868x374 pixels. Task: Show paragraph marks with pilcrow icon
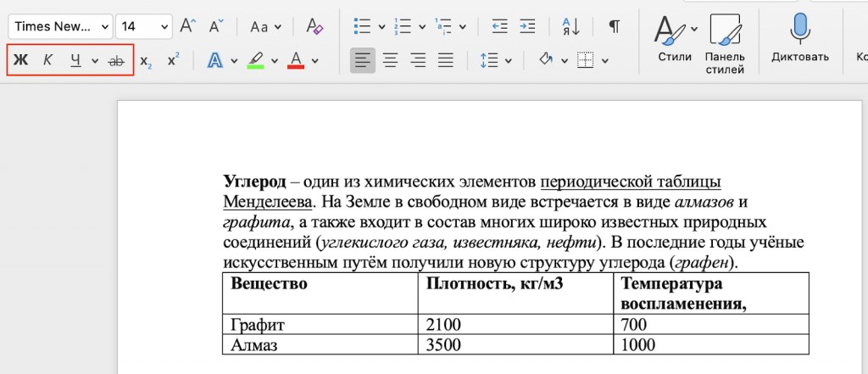tap(614, 26)
